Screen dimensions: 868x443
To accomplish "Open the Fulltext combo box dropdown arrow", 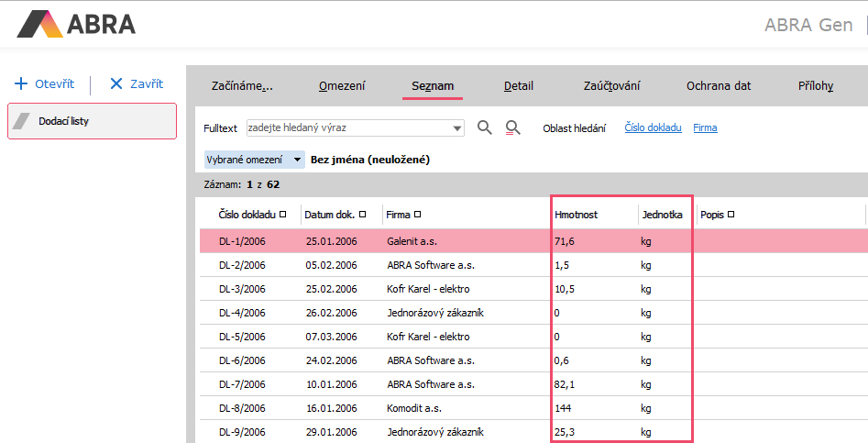I will click(457, 127).
